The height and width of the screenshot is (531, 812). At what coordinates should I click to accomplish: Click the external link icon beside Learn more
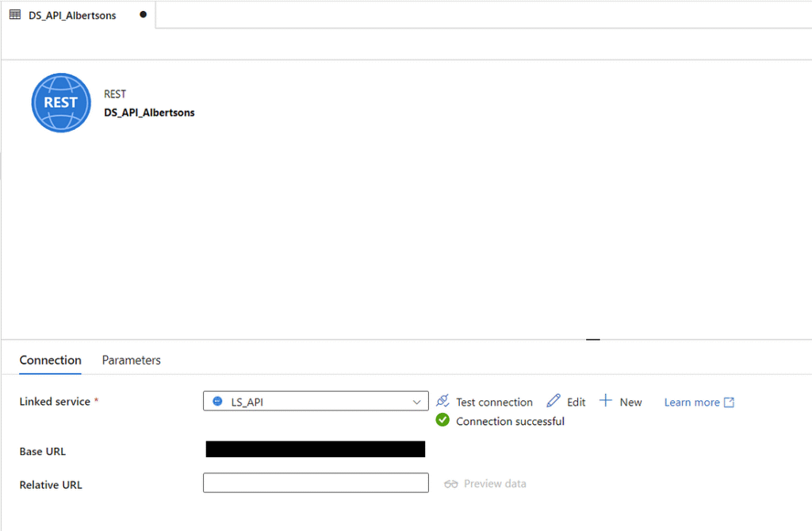730,402
